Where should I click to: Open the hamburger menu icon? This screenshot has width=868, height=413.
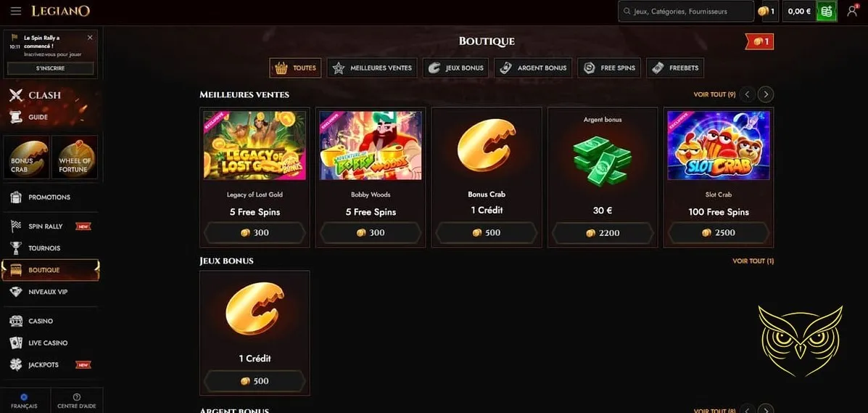[16, 11]
